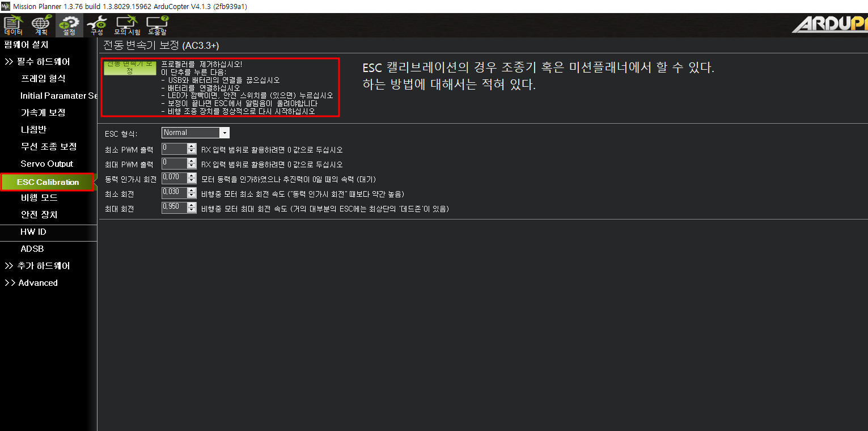The image size is (868, 431).
Task: Increase the 최소 회전 value
Action: 192,191
